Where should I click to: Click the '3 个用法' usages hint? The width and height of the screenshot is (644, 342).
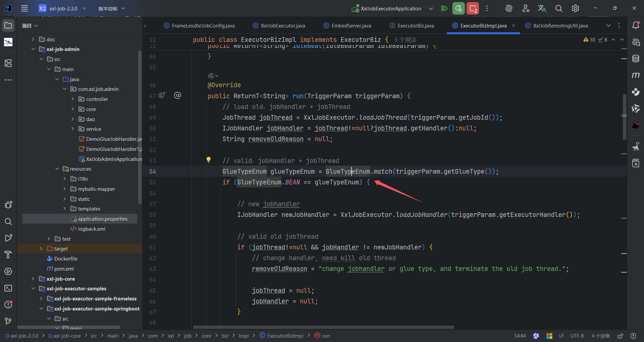pyautogui.click(x=405, y=40)
